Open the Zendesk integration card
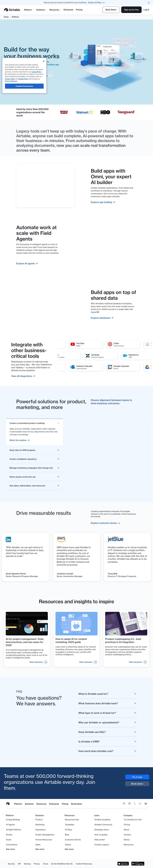153x868 pixels. 101,356
